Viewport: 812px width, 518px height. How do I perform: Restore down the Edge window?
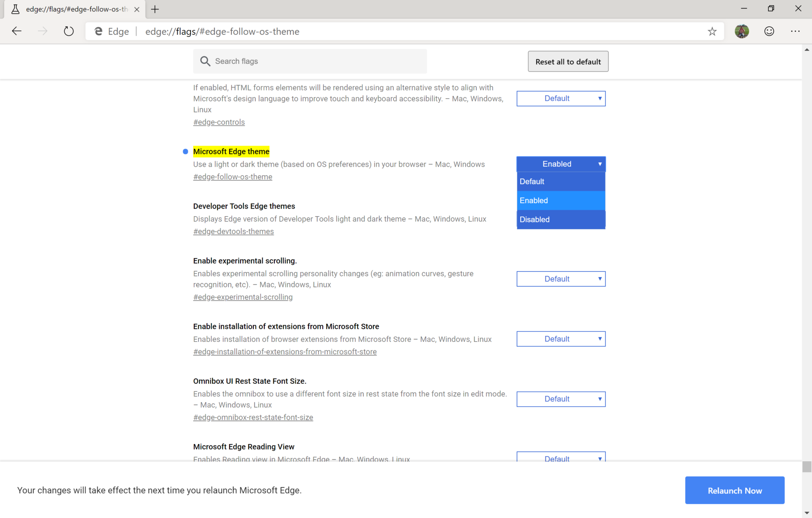tap(771, 8)
